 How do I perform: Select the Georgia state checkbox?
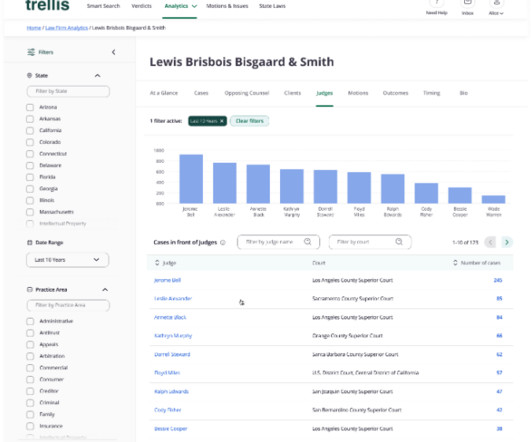[x=30, y=189]
